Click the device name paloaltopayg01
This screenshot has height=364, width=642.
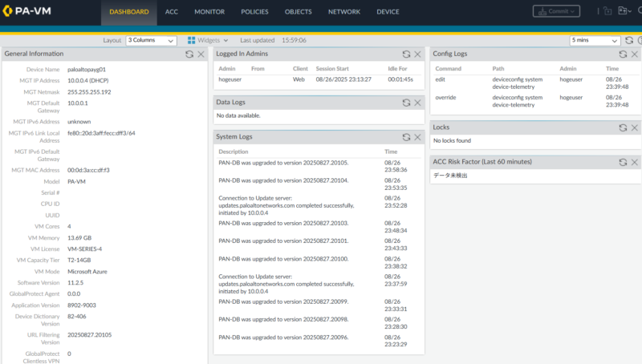pos(87,70)
